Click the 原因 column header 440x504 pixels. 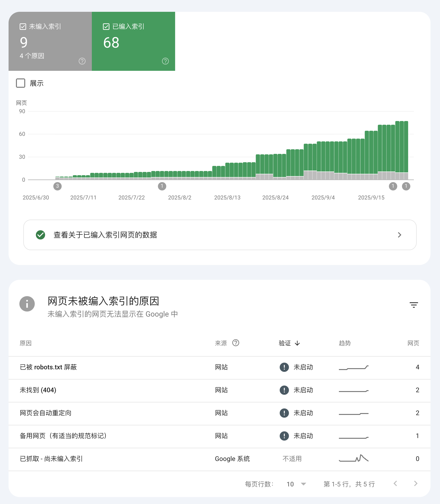[25, 343]
